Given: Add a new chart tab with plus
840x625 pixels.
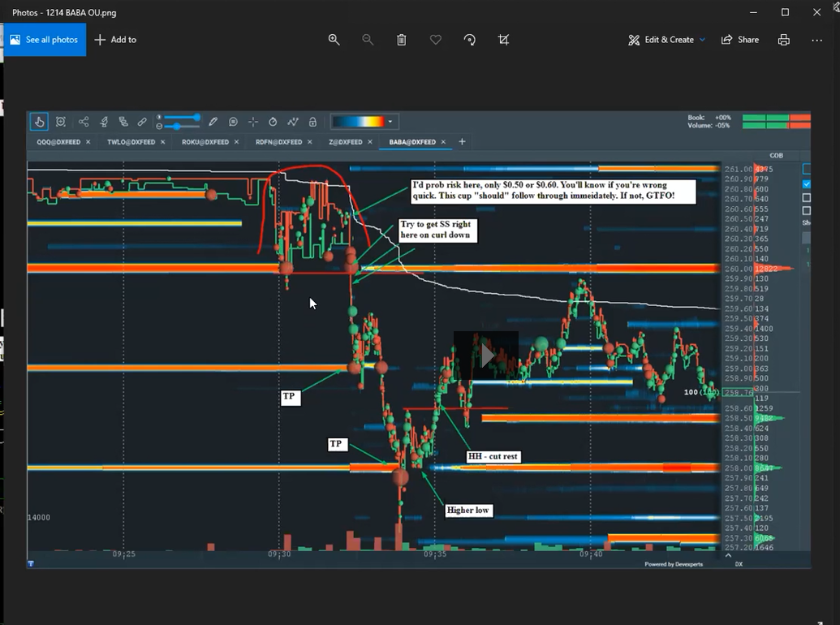Looking at the screenshot, I should [x=462, y=141].
